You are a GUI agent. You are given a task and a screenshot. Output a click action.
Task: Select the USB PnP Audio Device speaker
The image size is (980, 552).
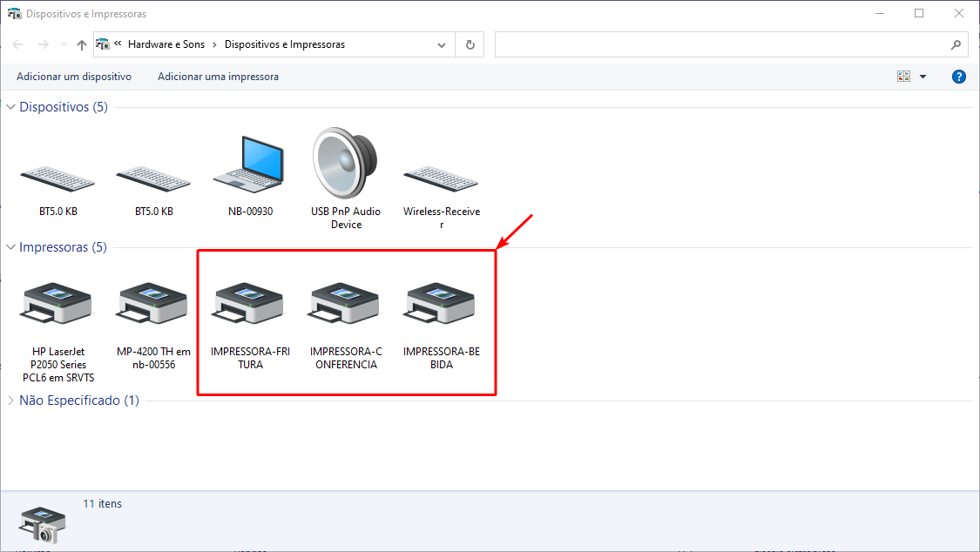click(x=346, y=164)
